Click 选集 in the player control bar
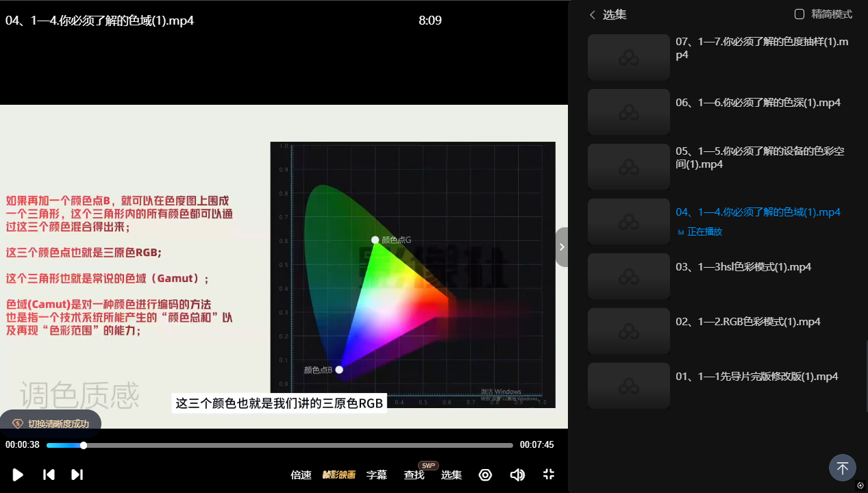The height and width of the screenshot is (493, 868). coord(451,475)
